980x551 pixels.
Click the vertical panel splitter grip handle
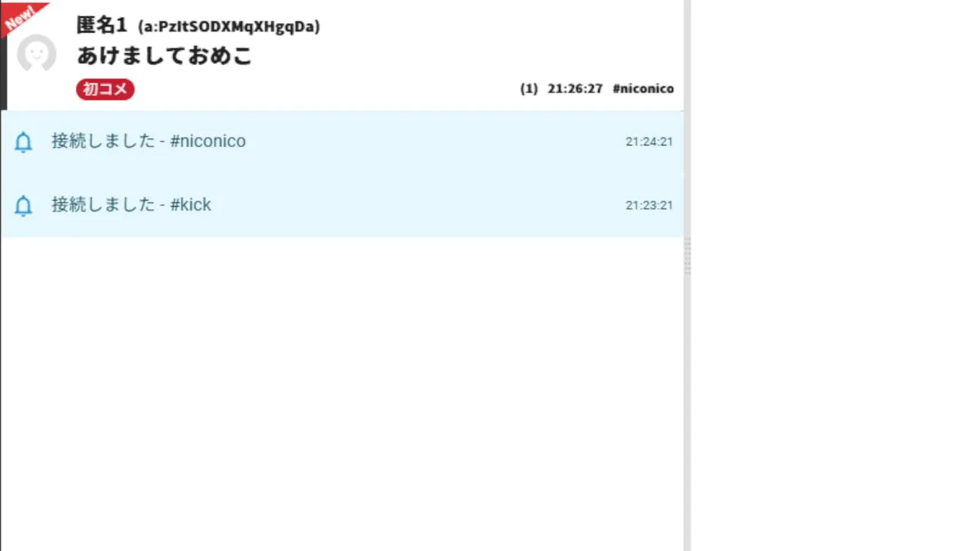click(687, 256)
